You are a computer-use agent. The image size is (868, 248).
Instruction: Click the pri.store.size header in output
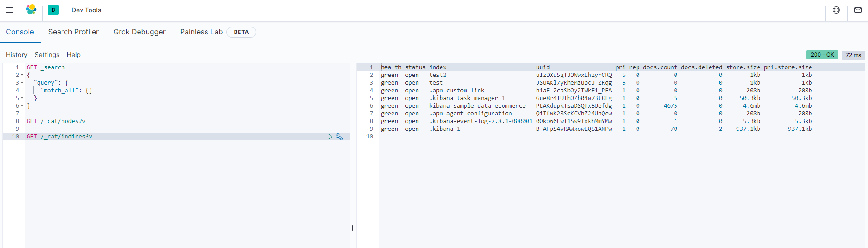coord(788,67)
